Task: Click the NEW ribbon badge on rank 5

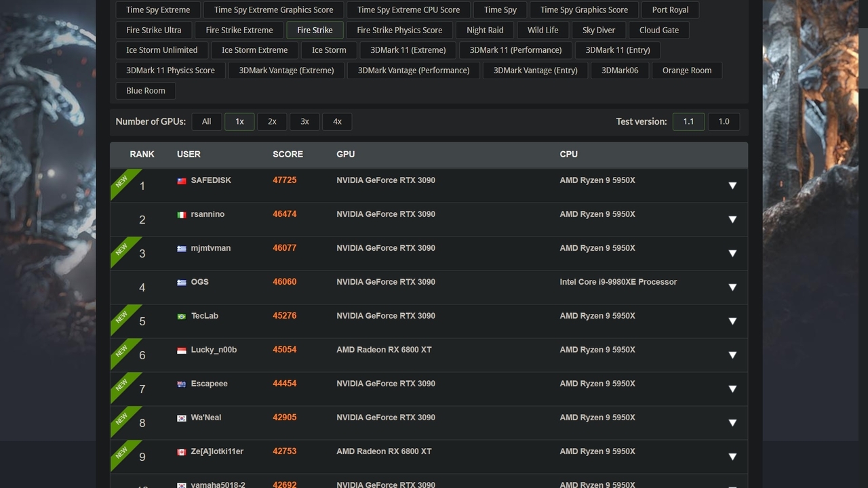Action: point(121,317)
